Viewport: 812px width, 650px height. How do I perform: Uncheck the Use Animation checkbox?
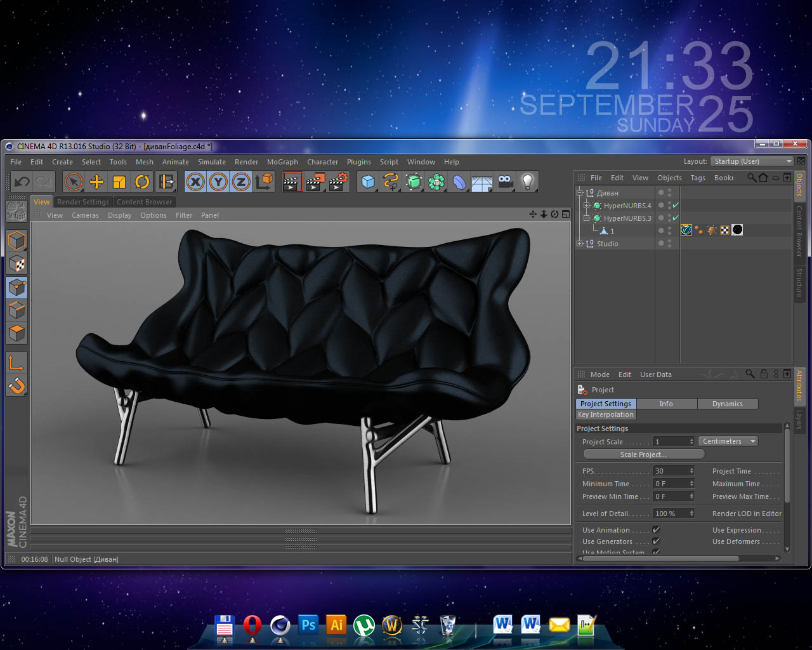tap(656, 530)
